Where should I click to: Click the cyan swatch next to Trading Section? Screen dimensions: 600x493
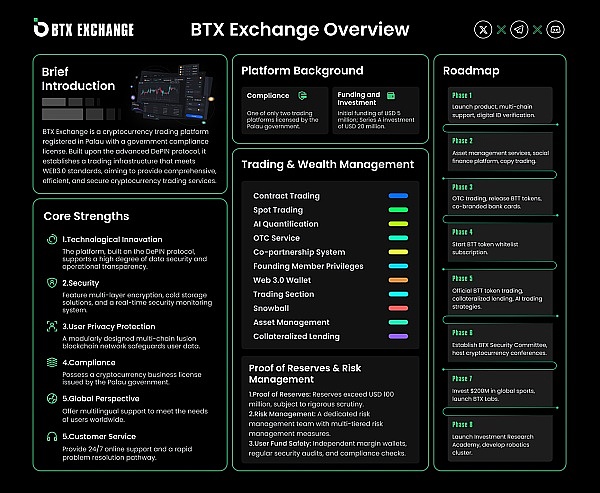pyautogui.click(x=398, y=294)
